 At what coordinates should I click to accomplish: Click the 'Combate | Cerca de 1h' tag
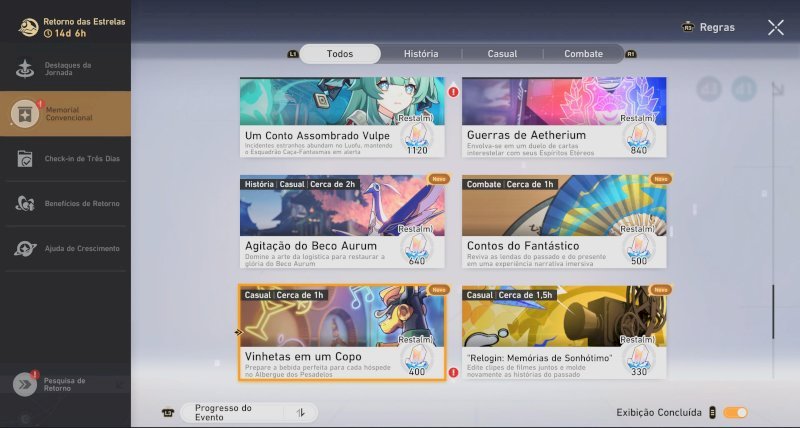[510, 184]
